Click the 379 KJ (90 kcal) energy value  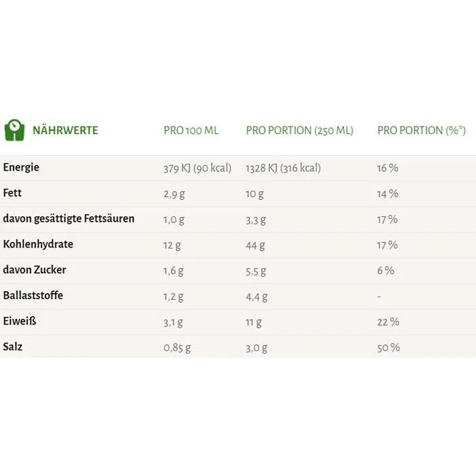(197, 168)
